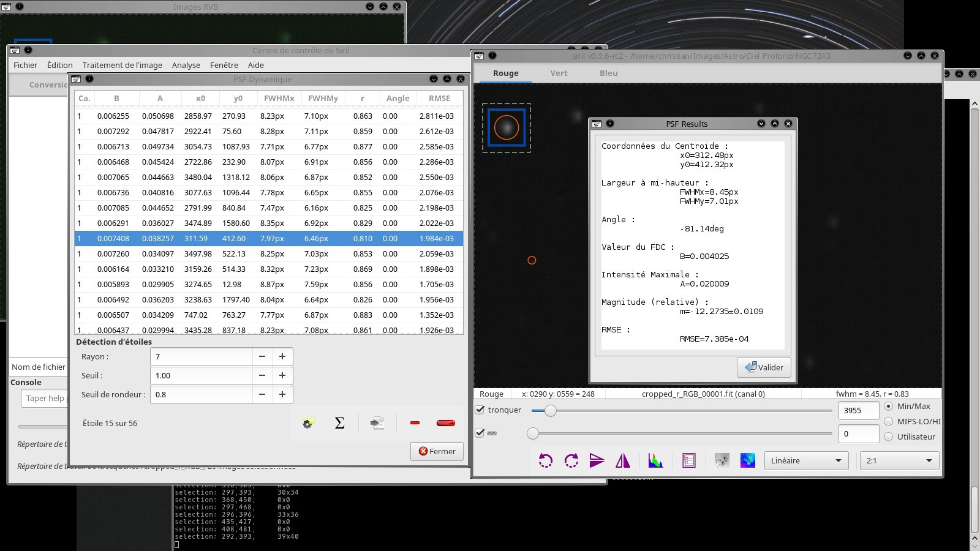Click the Rayon input field
The width and height of the screenshot is (980, 551).
tap(201, 356)
